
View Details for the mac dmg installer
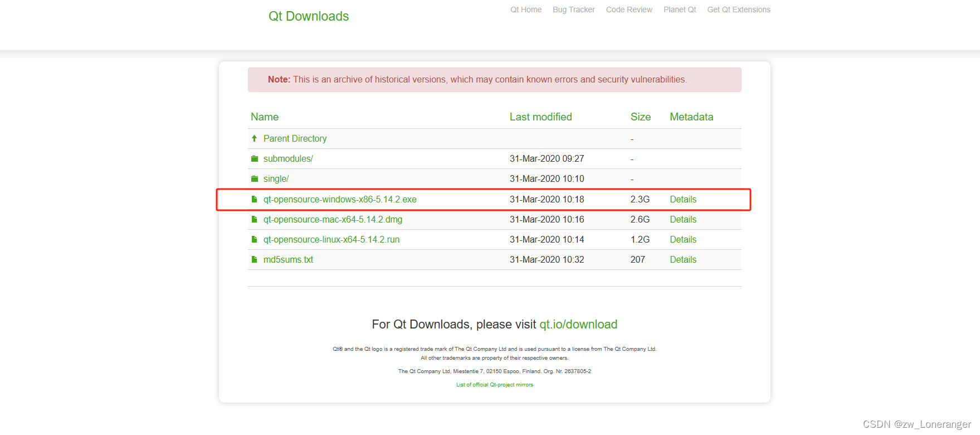pos(683,220)
